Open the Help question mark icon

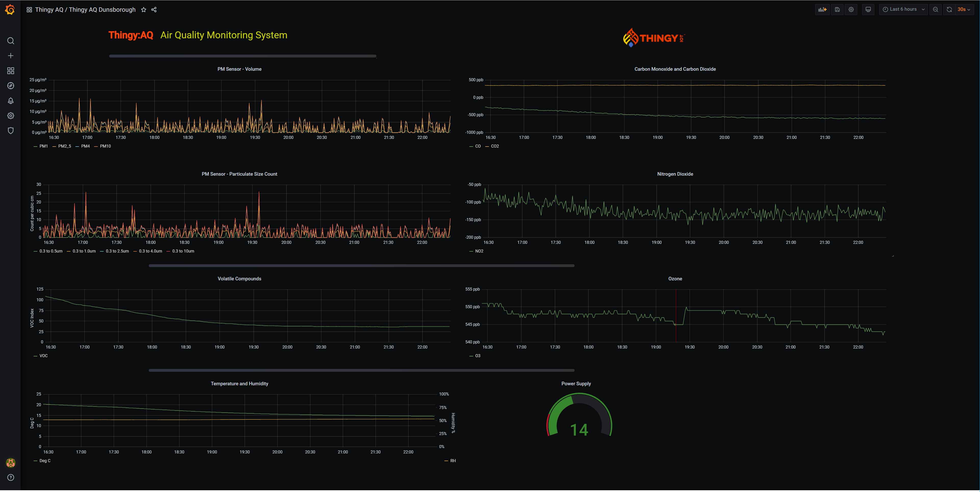pyautogui.click(x=11, y=477)
